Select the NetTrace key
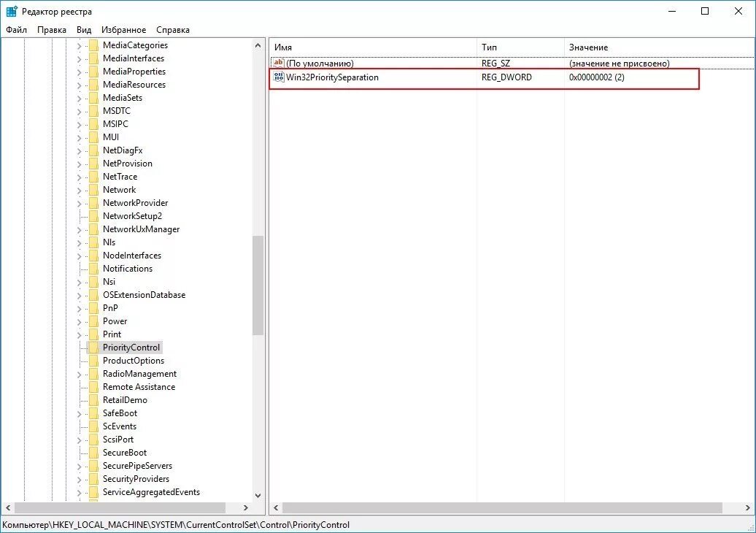The image size is (756, 533). click(120, 177)
